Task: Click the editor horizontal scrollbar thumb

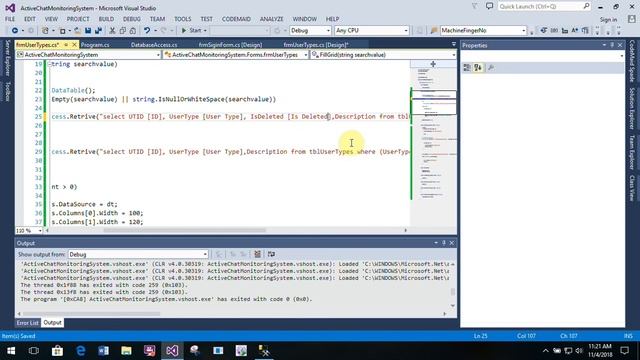Action: point(184,231)
